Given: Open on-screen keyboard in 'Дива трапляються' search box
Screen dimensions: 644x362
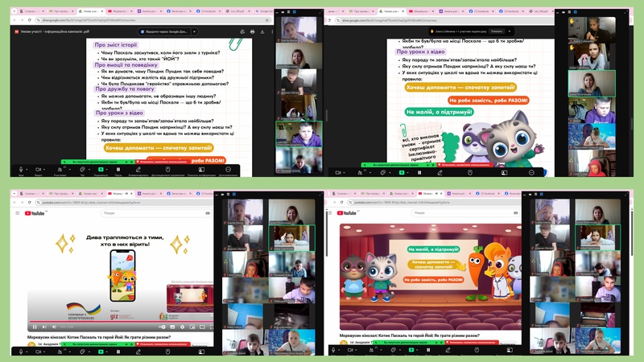Looking at the screenshot, I should click(x=208, y=213).
